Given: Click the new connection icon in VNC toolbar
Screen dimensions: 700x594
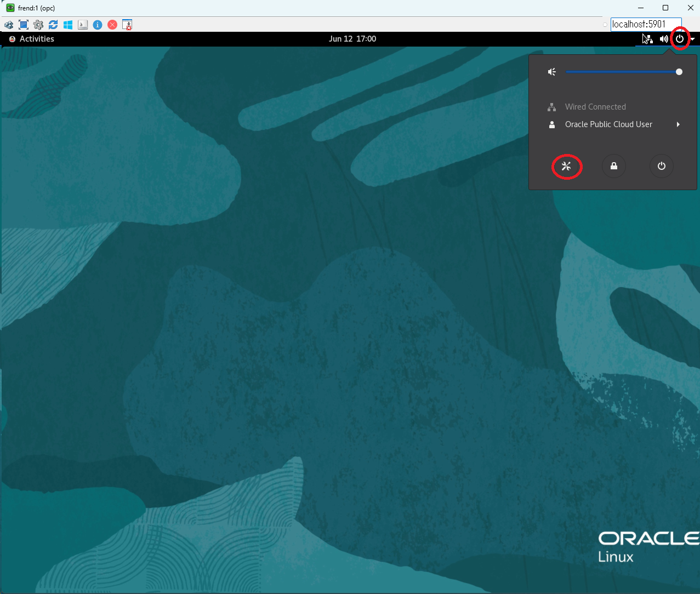Looking at the screenshot, I should click(x=9, y=25).
